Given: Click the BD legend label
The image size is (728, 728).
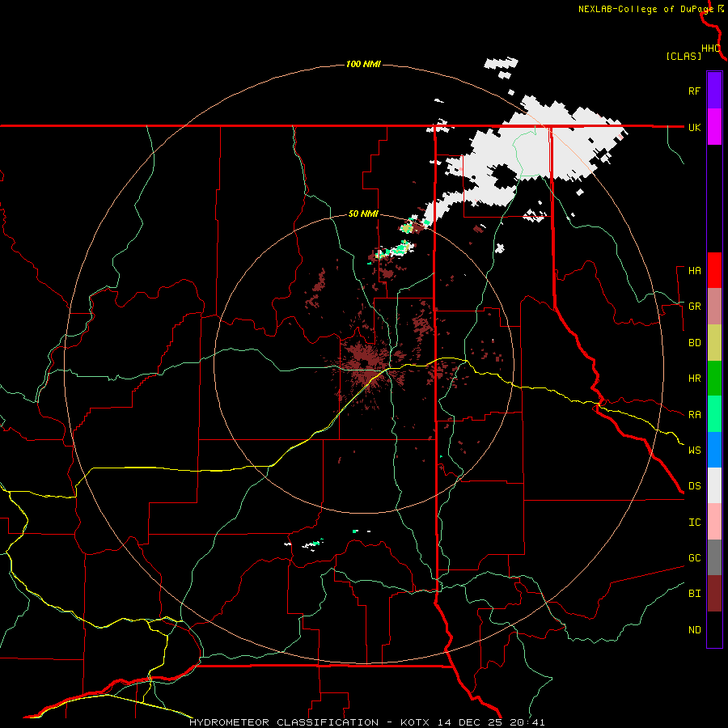Looking at the screenshot, I should tap(694, 343).
